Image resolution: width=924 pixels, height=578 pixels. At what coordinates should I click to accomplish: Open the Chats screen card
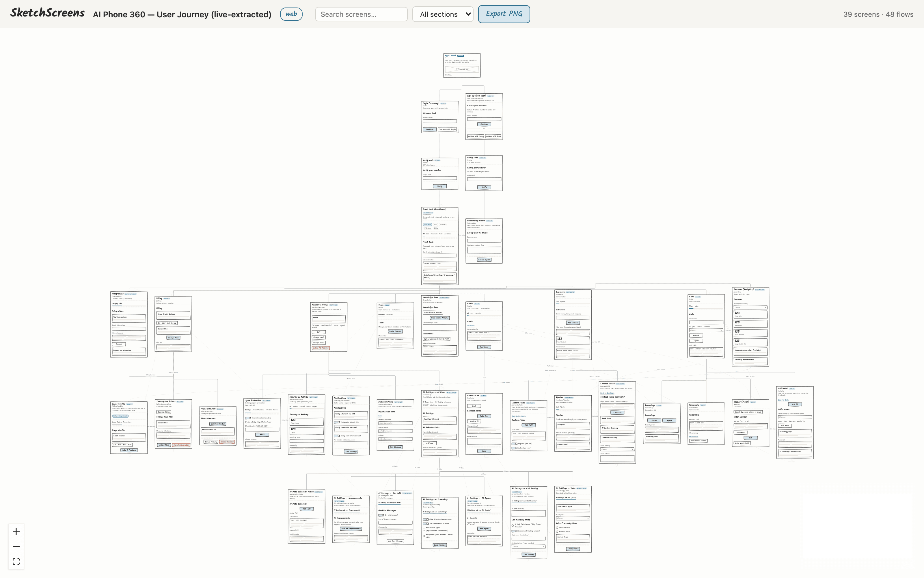(484, 326)
